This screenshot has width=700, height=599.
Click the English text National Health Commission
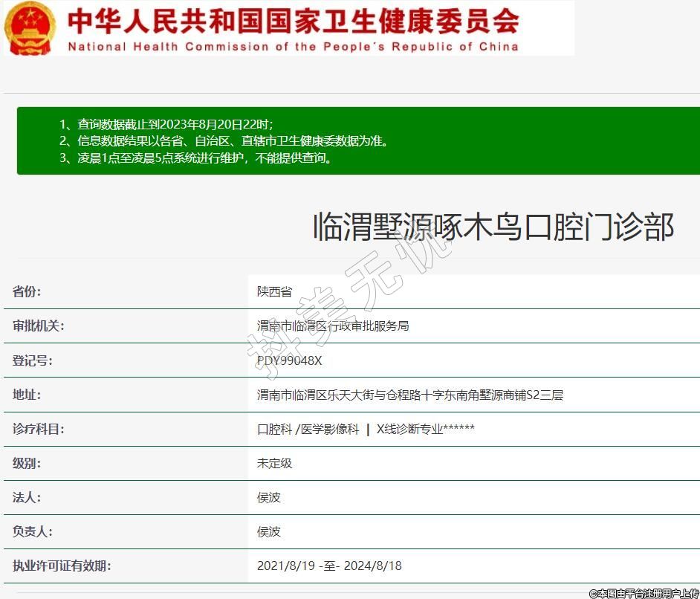[293, 46]
